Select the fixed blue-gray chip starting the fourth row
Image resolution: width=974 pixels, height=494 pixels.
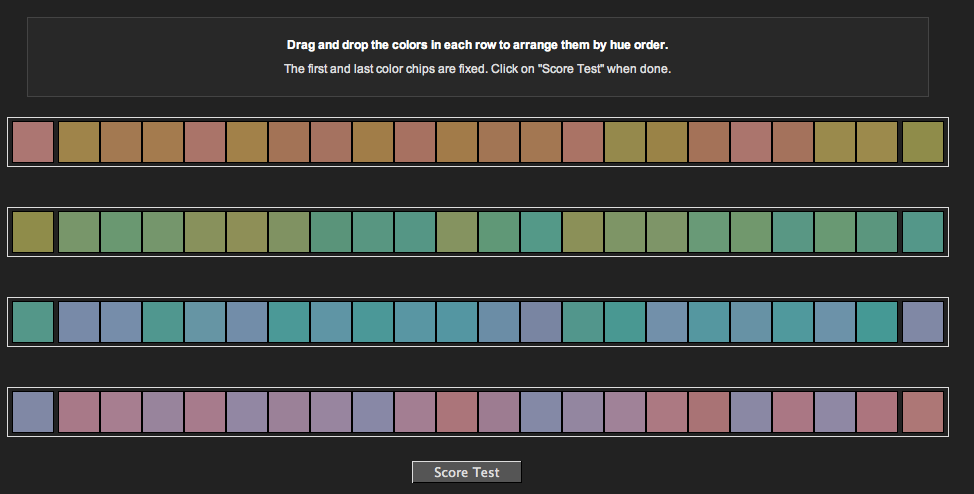point(33,412)
